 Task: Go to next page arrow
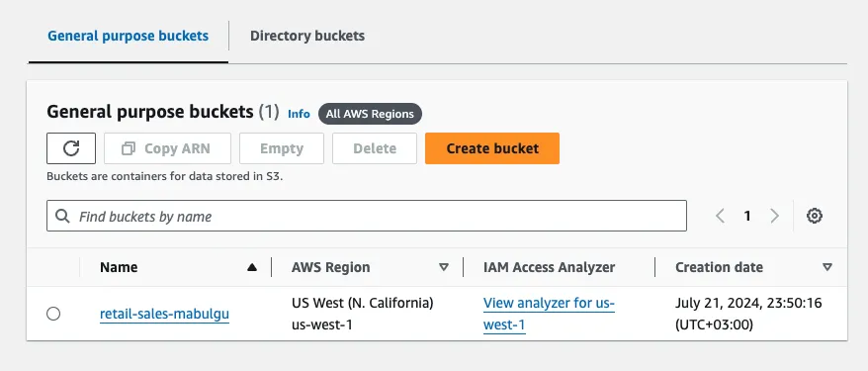774,216
